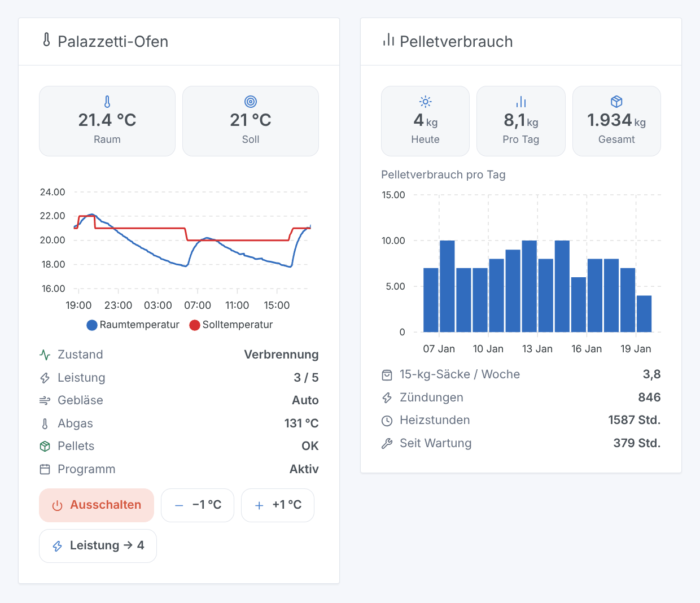Click the thermometer icon next to Abgas
This screenshot has width=700, height=603.
point(45,423)
